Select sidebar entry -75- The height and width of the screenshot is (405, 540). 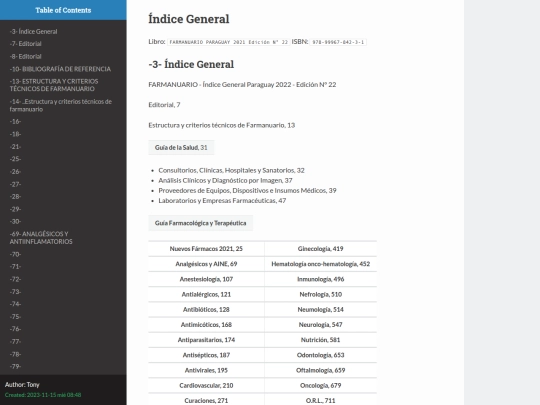[15, 316]
